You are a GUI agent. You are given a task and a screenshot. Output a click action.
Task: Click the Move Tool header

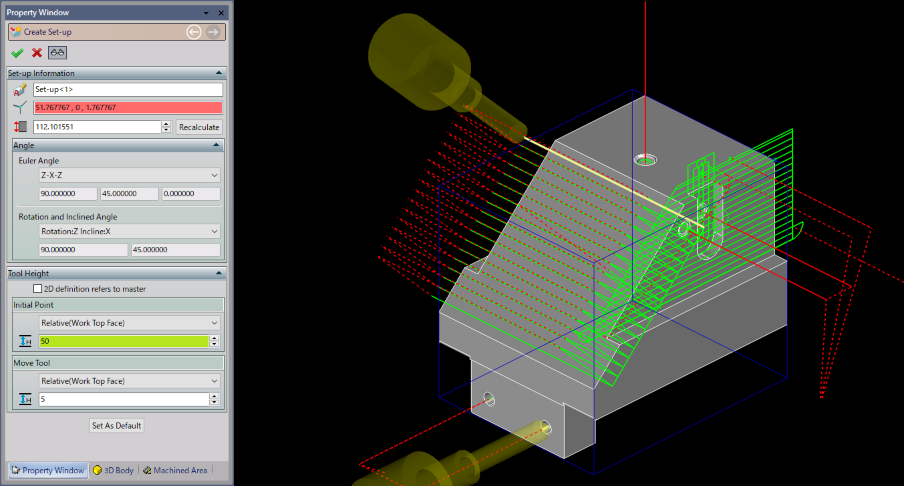[118, 363]
